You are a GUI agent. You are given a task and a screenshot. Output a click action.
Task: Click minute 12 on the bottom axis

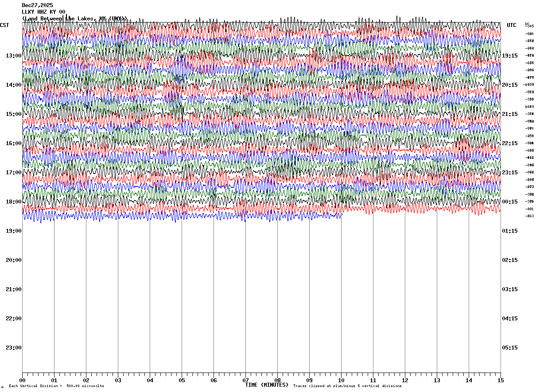click(x=405, y=380)
